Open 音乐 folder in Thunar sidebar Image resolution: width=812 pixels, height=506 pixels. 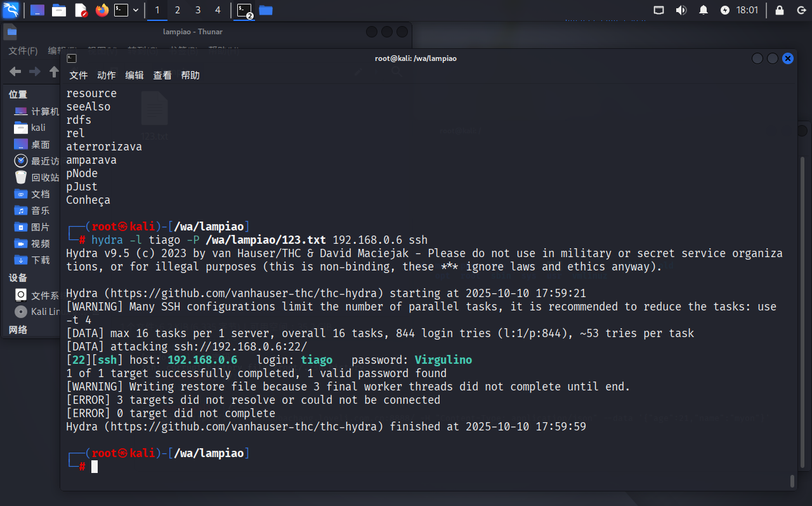[x=32, y=210]
